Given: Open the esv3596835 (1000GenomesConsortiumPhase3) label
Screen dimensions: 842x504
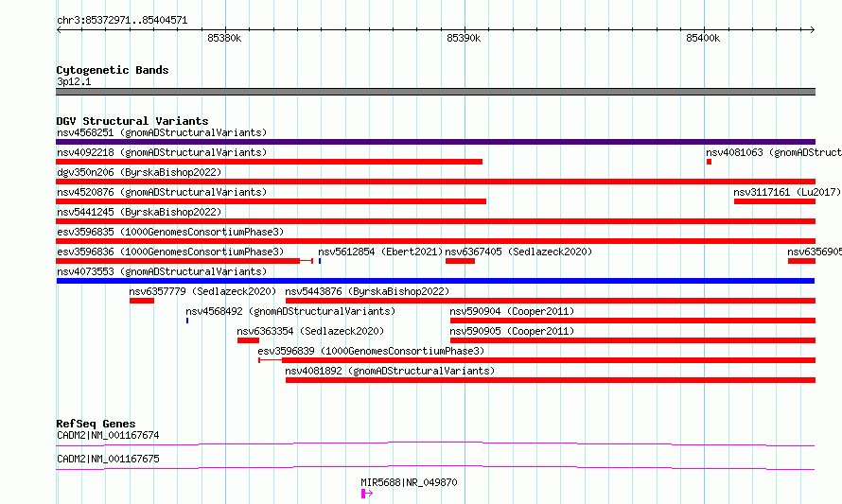Looking at the screenshot, I should (170, 232).
